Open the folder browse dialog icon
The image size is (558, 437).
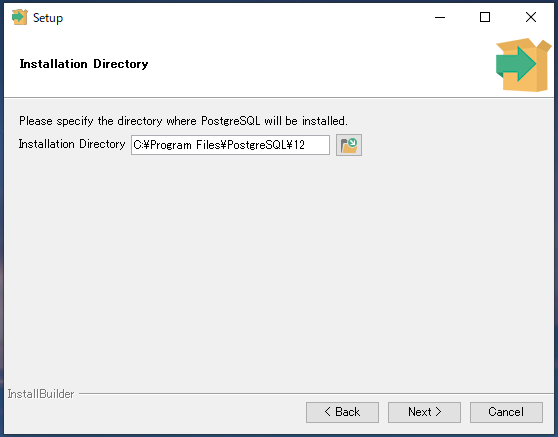tap(349, 145)
